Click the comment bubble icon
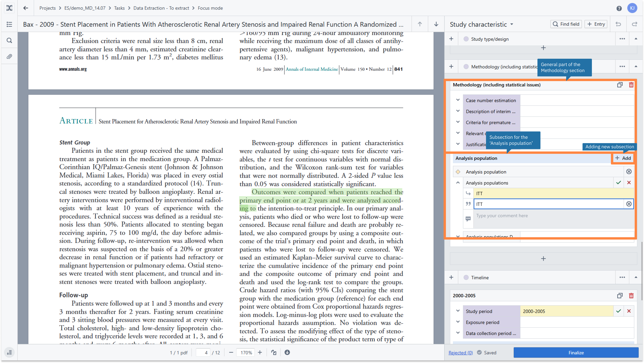This screenshot has height=363, width=644. (468, 219)
